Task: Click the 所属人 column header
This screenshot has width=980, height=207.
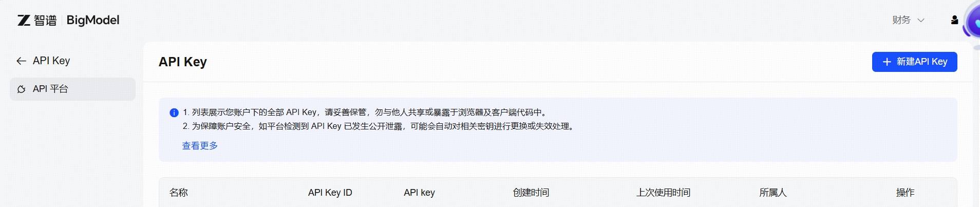Action: point(773,193)
